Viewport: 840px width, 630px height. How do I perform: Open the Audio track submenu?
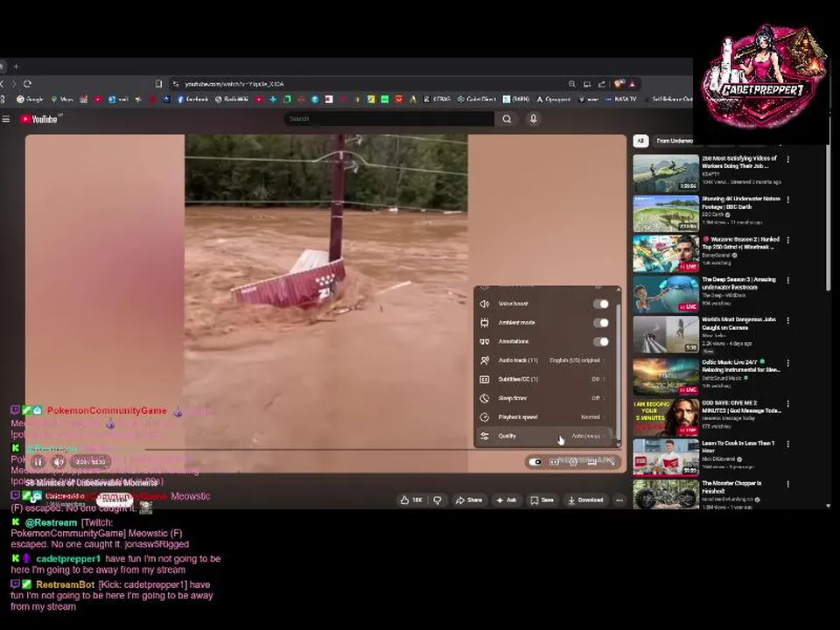point(544,360)
